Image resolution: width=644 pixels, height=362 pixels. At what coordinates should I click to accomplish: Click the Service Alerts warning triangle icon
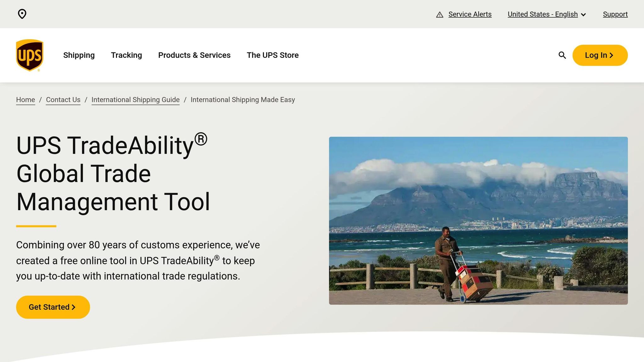pyautogui.click(x=439, y=14)
